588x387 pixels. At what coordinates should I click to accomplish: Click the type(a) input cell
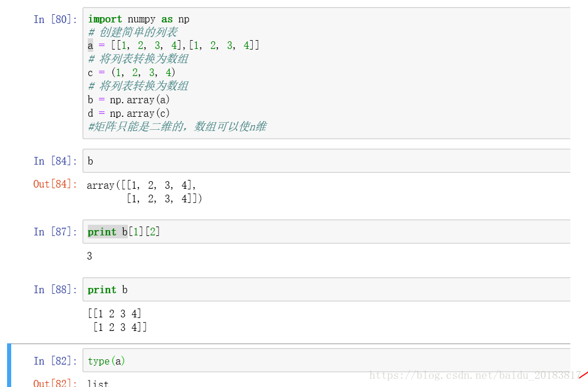pos(326,360)
